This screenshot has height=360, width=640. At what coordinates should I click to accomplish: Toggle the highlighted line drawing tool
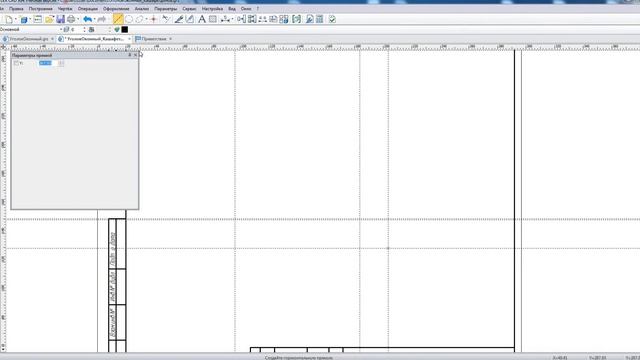(x=118, y=19)
